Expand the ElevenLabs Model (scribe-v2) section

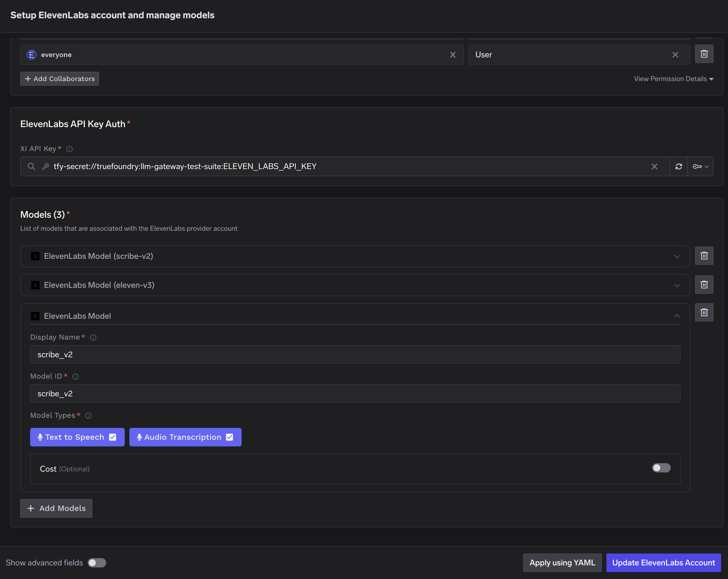pyautogui.click(x=677, y=256)
